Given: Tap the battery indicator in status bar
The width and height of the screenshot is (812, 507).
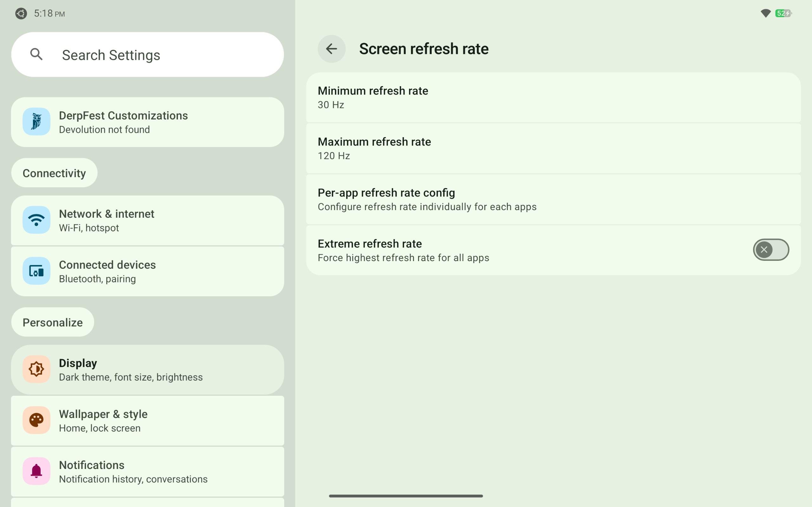Looking at the screenshot, I should click(783, 13).
